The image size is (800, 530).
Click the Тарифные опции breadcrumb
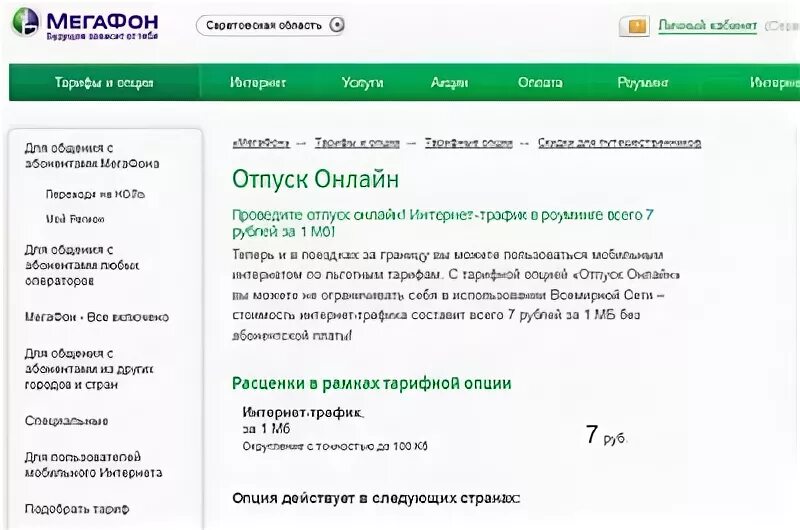tap(468, 143)
